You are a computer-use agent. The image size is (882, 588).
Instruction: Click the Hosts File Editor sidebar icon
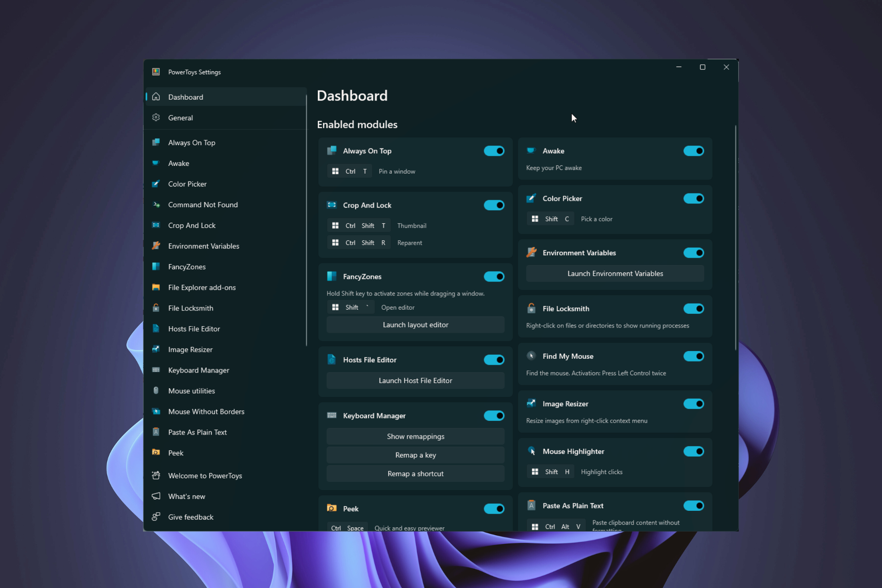click(156, 328)
